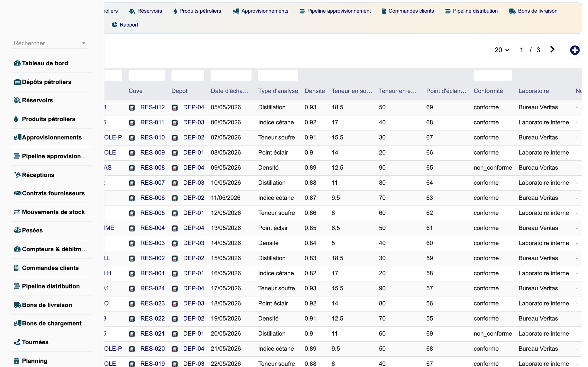Open Compteurs & débitmètres gauge icon
This screenshot has width=588, height=367.
point(17,249)
